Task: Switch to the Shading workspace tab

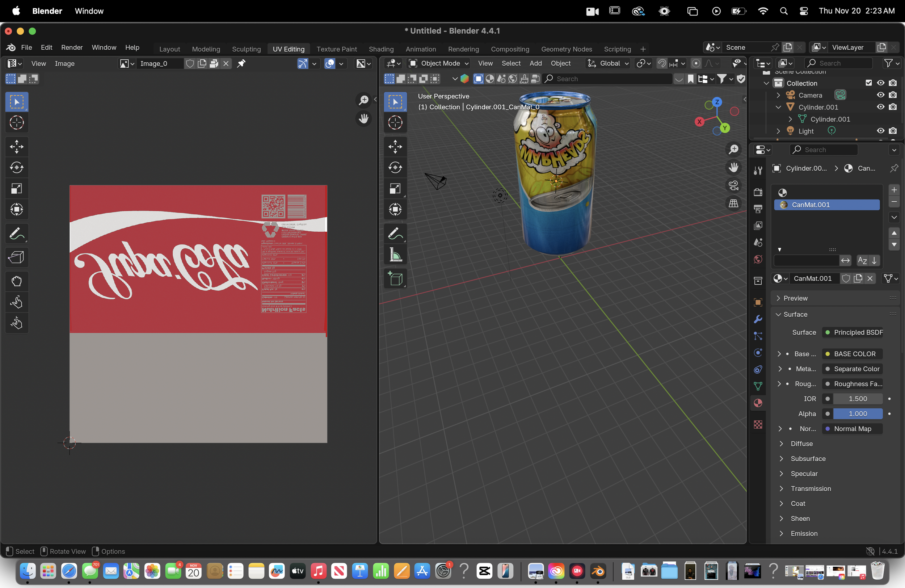Action: (381, 49)
